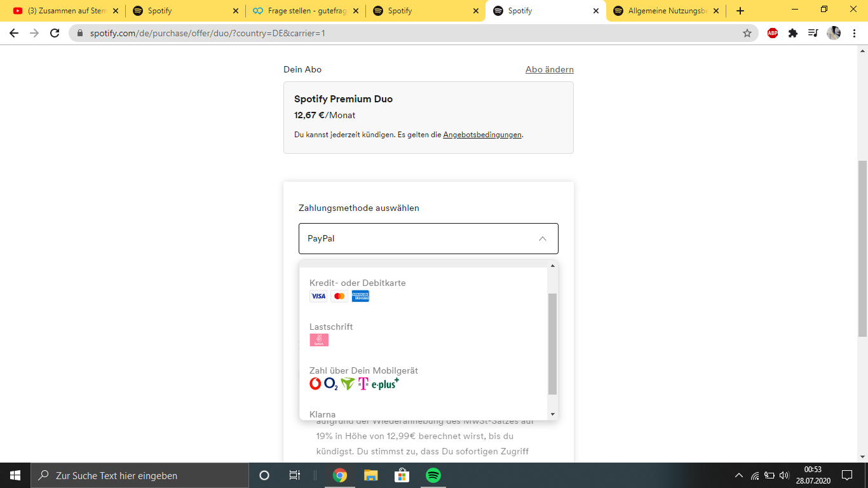Click the Spotify Premium Duo heading

(343, 99)
